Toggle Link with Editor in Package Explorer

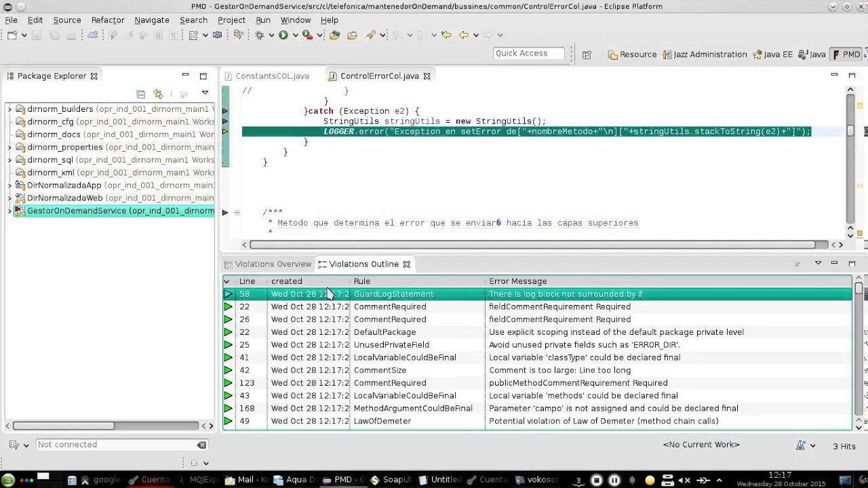click(158, 94)
